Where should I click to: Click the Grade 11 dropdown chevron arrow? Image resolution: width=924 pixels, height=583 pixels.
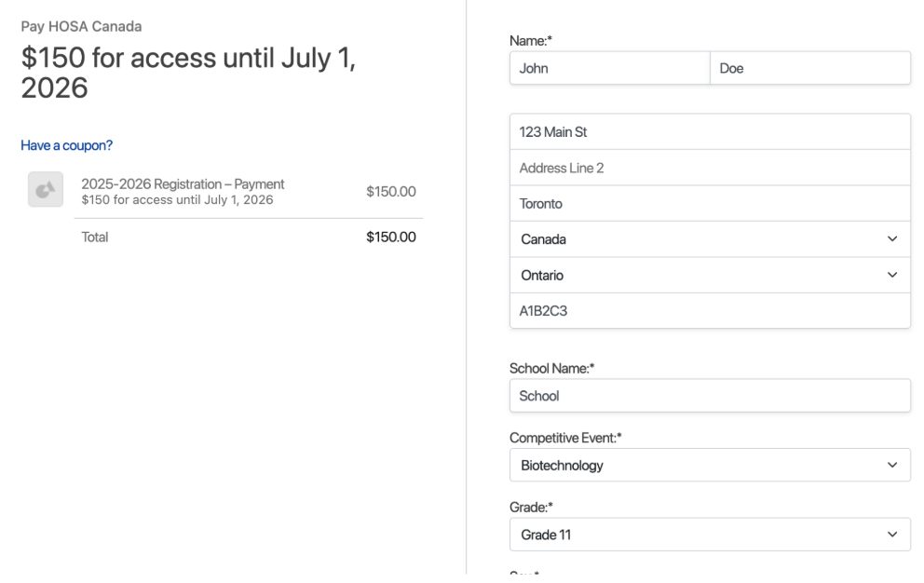pyautogui.click(x=892, y=535)
